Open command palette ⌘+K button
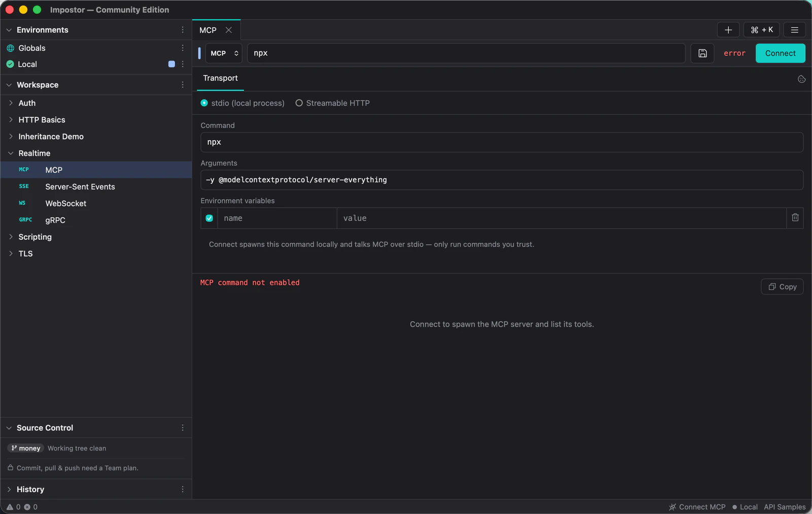 [x=762, y=30]
